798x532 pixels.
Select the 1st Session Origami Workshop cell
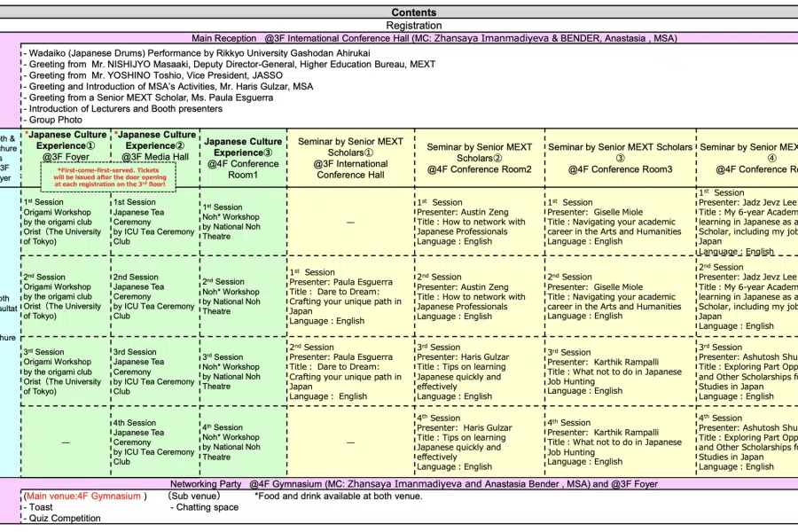click(66, 222)
